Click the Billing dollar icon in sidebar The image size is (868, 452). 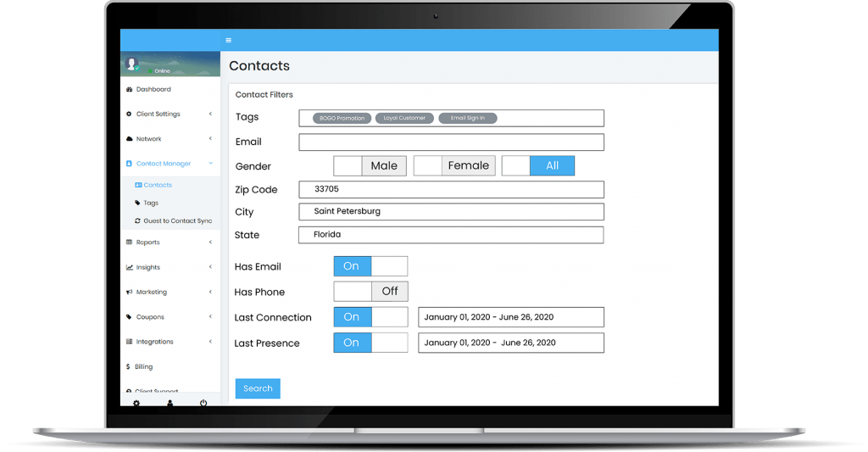click(128, 366)
